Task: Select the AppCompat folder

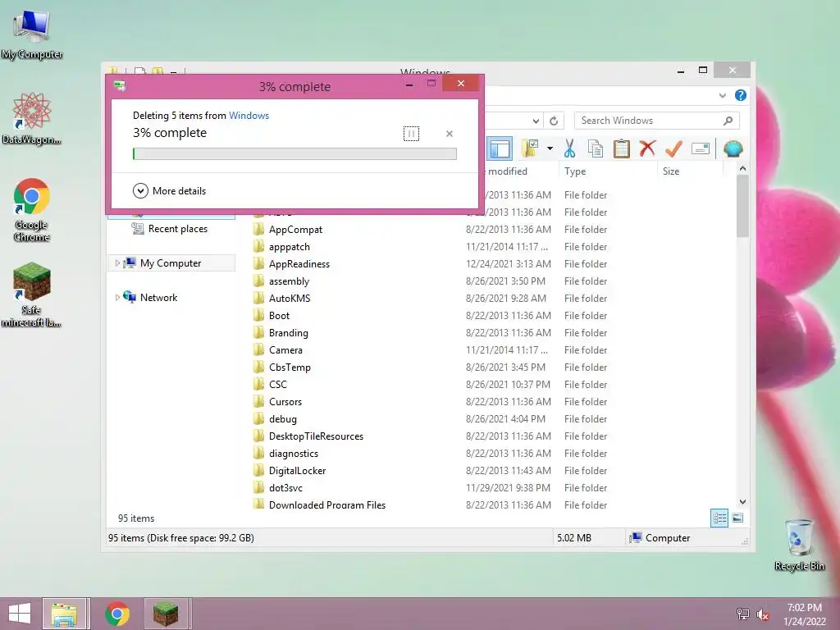Action: point(295,230)
